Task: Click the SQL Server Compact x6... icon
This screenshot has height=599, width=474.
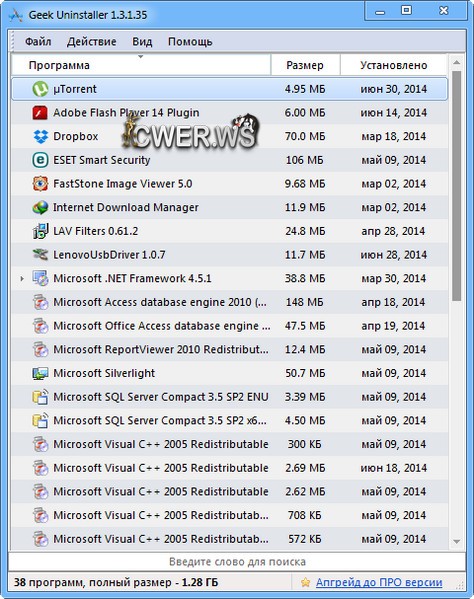Action: pos(40,421)
